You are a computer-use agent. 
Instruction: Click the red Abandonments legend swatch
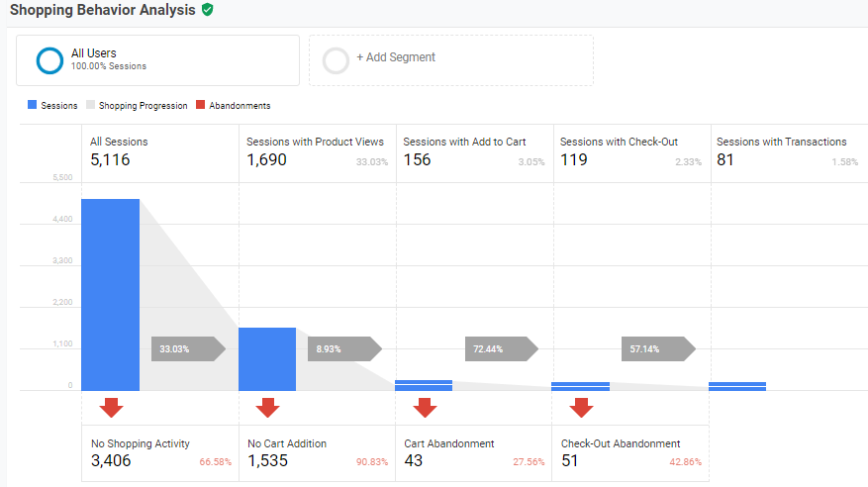[x=201, y=105]
